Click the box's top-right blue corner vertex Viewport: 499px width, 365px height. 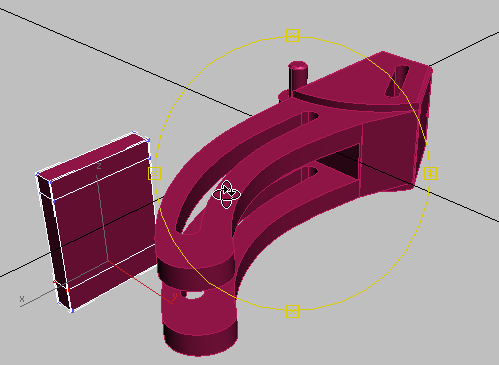tap(148, 140)
